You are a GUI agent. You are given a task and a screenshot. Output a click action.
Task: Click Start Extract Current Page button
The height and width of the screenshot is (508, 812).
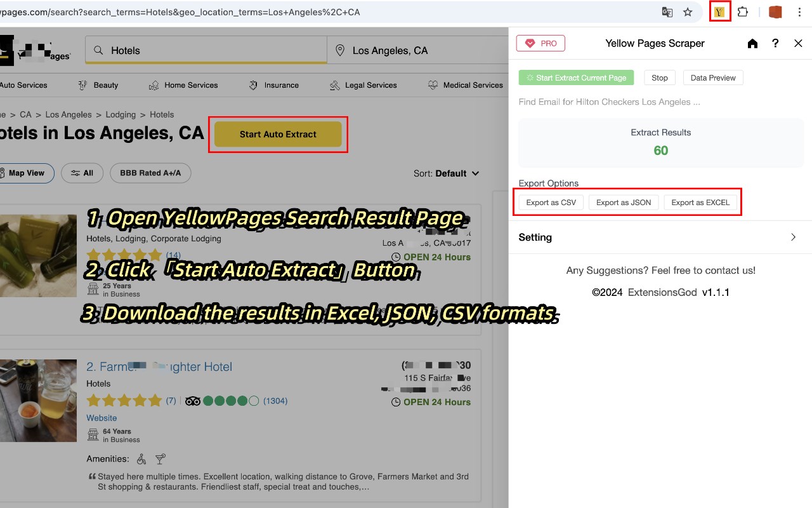(576, 77)
